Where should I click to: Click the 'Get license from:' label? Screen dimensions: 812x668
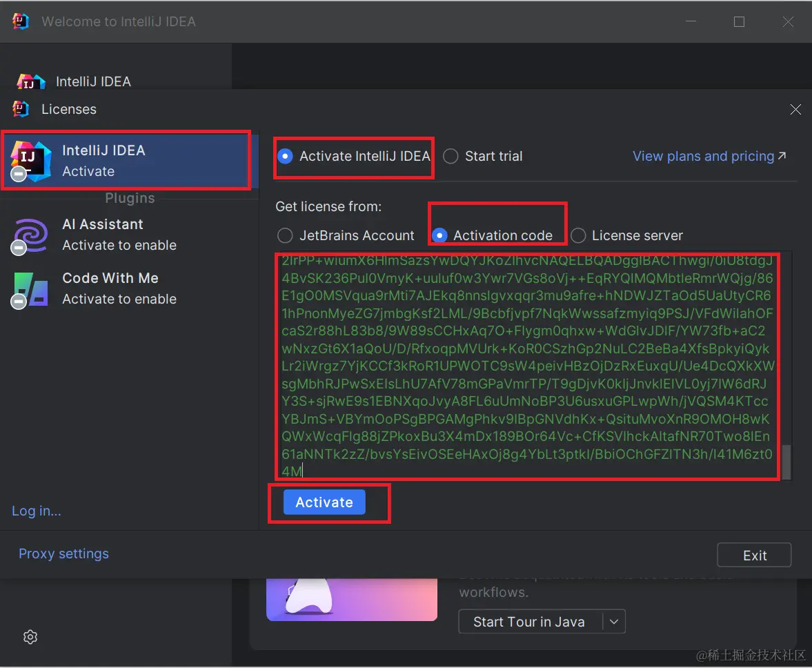pos(328,206)
